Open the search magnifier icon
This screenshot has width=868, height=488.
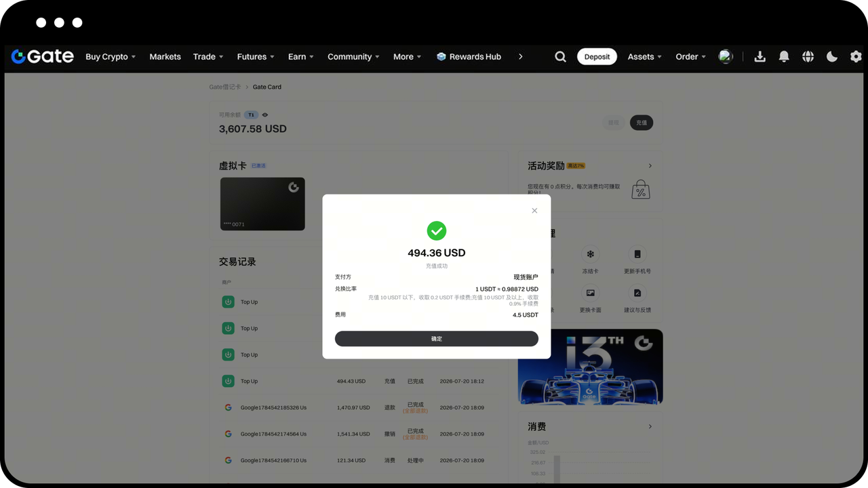tap(560, 57)
